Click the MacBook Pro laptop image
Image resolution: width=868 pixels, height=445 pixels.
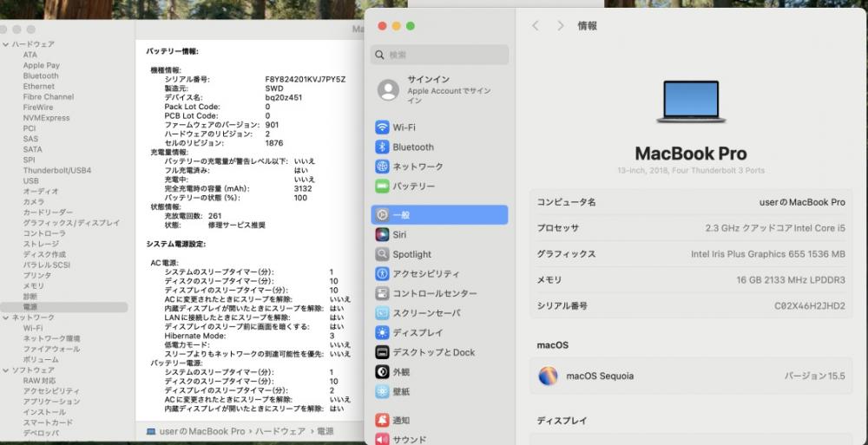click(x=690, y=101)
